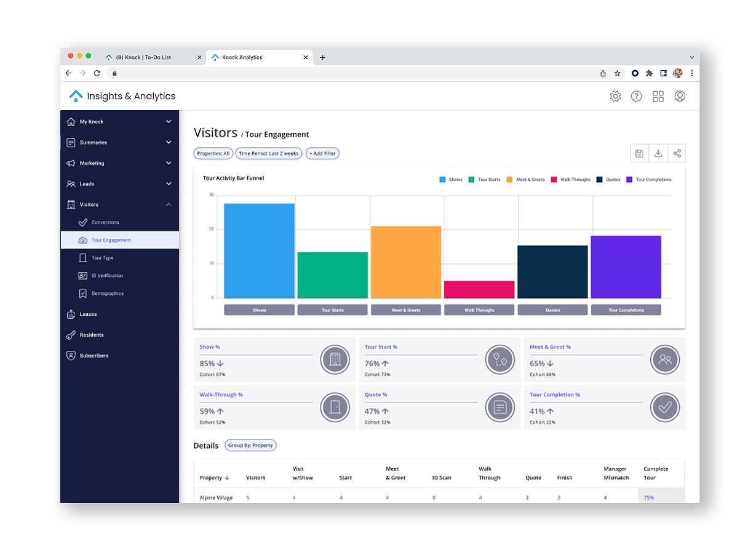Open the Subscribers sidebar section
Image resolution: width=756 pixels, height=554 pixels.
[120, 356]
